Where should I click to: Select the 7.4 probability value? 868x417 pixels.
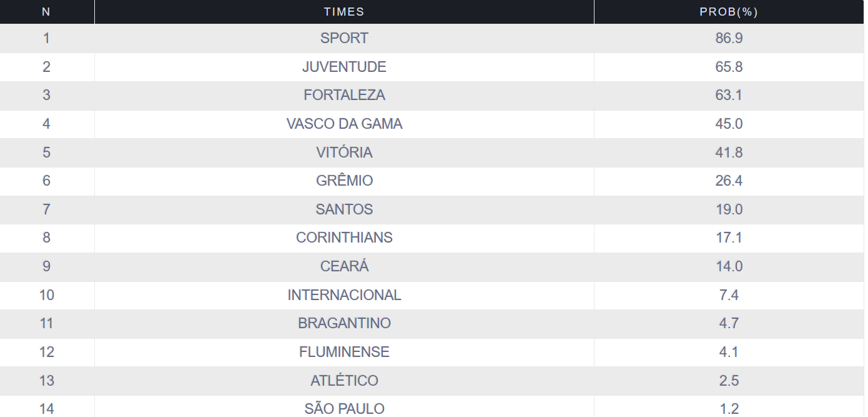(x=729, y=295)
